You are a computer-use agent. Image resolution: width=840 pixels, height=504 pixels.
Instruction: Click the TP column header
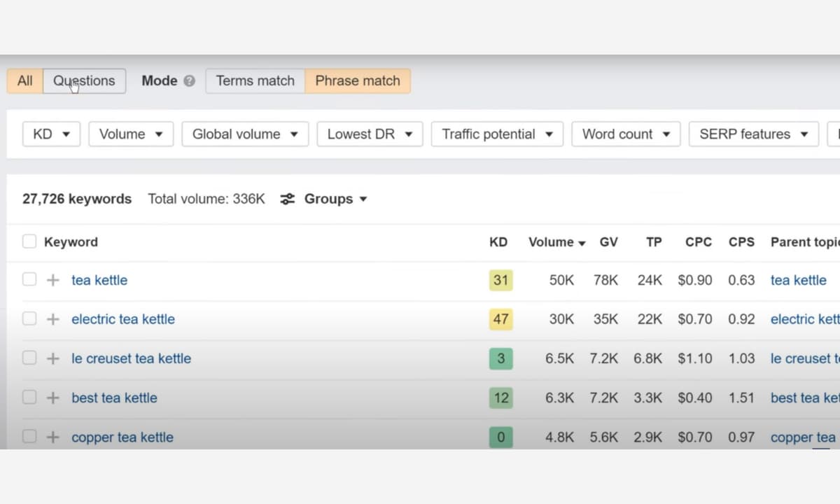[654, 242]
